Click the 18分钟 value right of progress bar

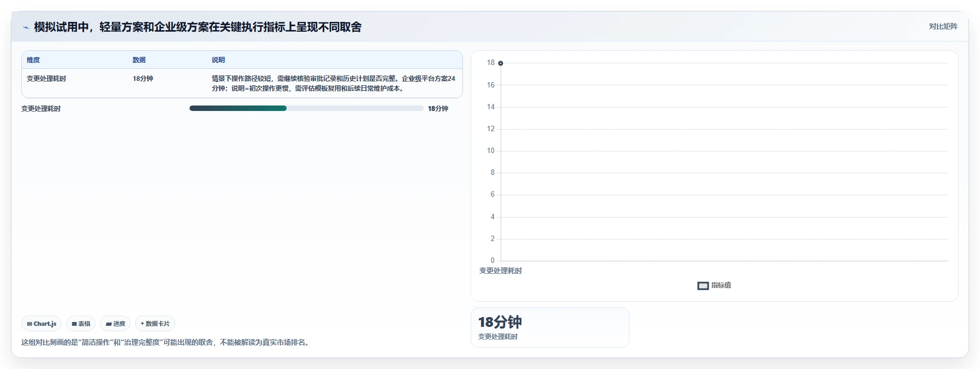pos(438,109)
